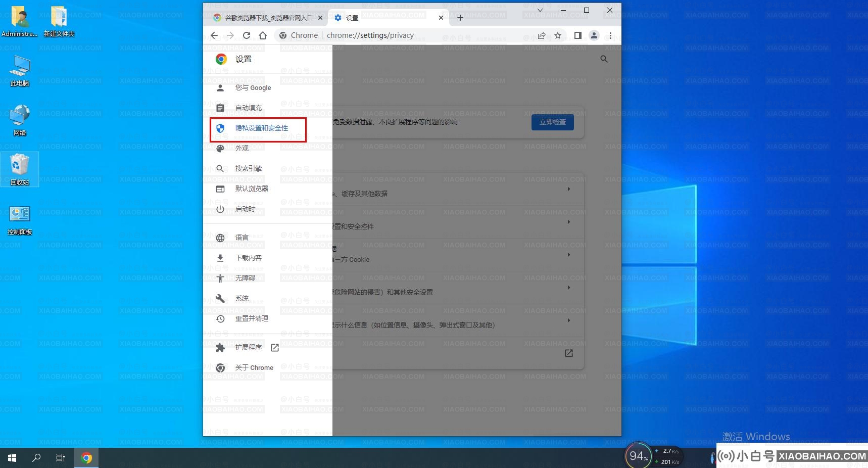This screenshot has height=468, width=868.
Task: Click the wrench icon beside 系统
Action: (220, 298)
